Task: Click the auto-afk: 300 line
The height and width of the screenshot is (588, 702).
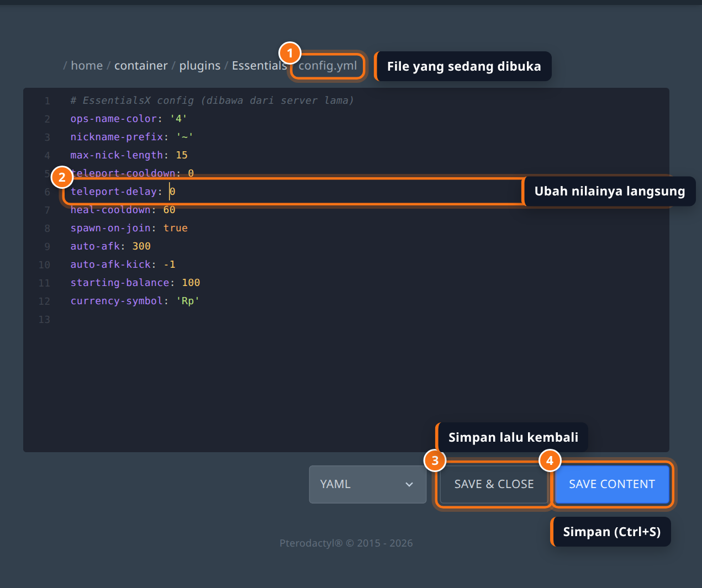Action: (x=110, y=246)
